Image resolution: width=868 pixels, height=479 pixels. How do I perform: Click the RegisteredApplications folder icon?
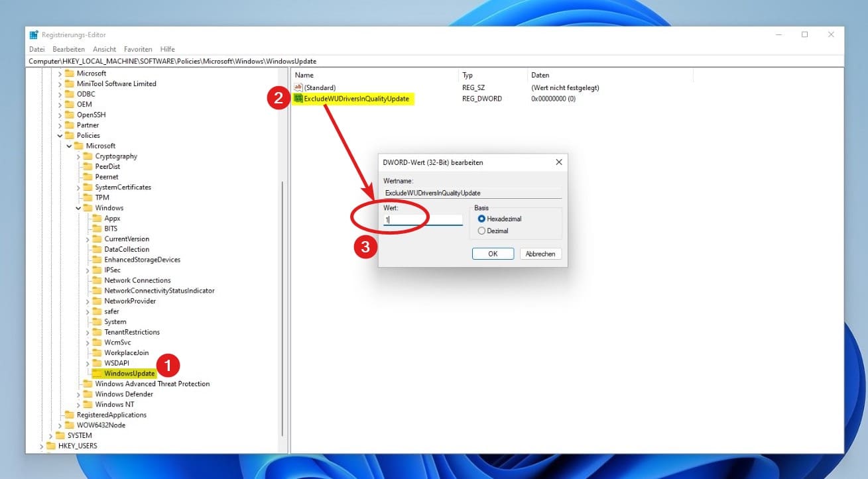[x=70, y=415]
